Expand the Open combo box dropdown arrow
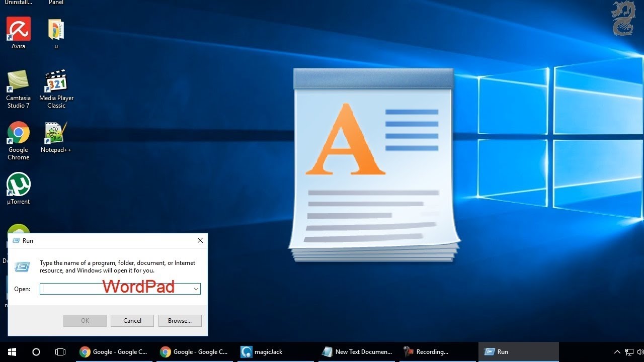 (196, 289)
